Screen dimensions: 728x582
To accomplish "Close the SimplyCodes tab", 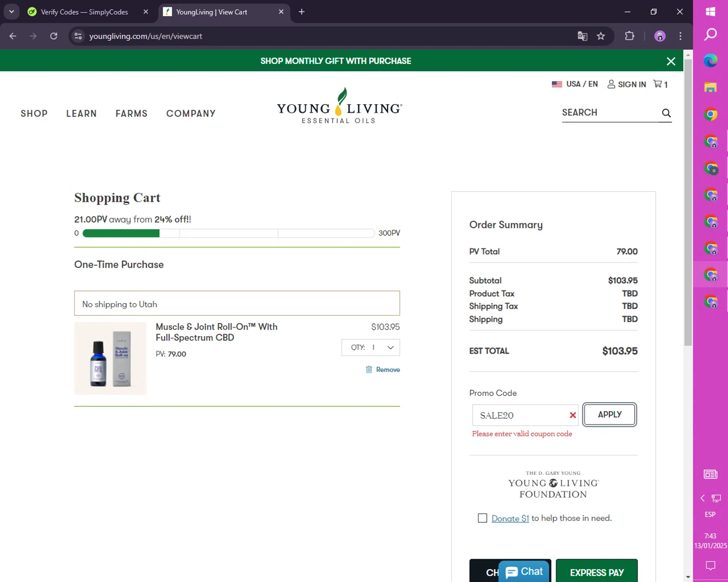I will pos(146,12).
